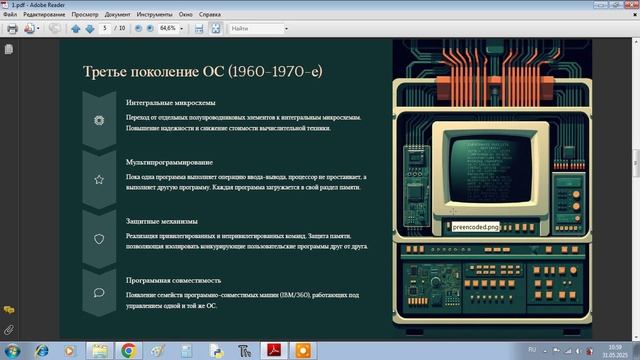Viewport: 640px width, 360px height.
Task: Click the Интегральные микросхемы subheading
Action: pos(171,102)
